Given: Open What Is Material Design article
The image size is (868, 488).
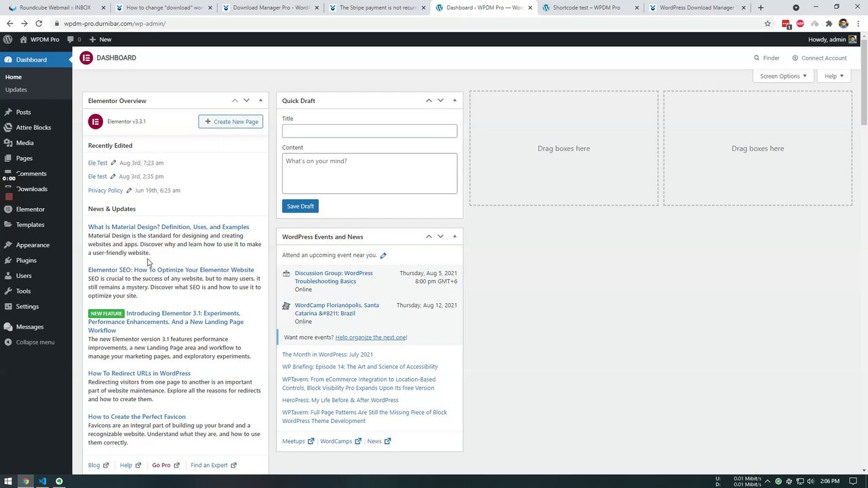Looking at the screenshot, I should (x=168, y=227).
